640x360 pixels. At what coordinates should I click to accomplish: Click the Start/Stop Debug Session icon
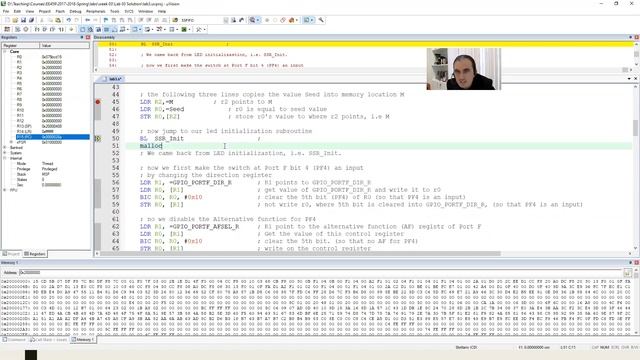(x=252, y=20)
